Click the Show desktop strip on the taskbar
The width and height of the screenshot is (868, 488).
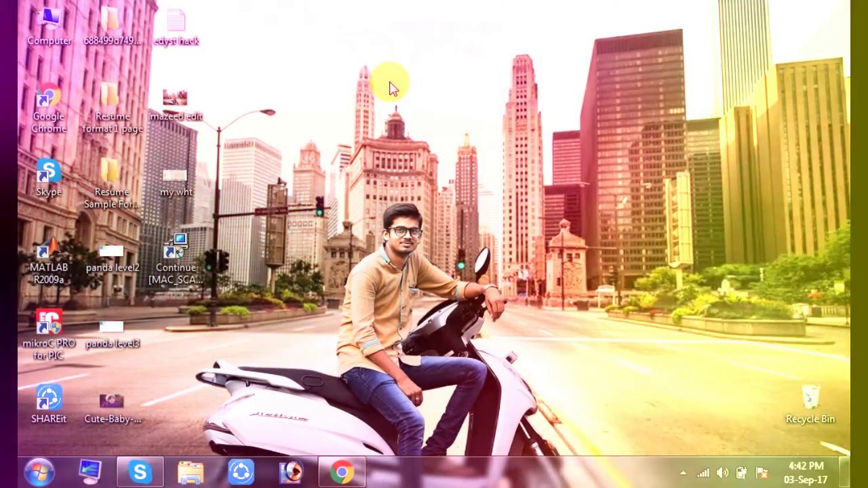[845, 472]
